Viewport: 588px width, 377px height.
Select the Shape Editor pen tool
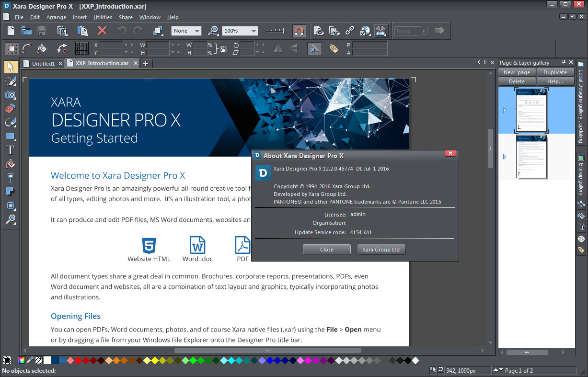coord(10,122)
